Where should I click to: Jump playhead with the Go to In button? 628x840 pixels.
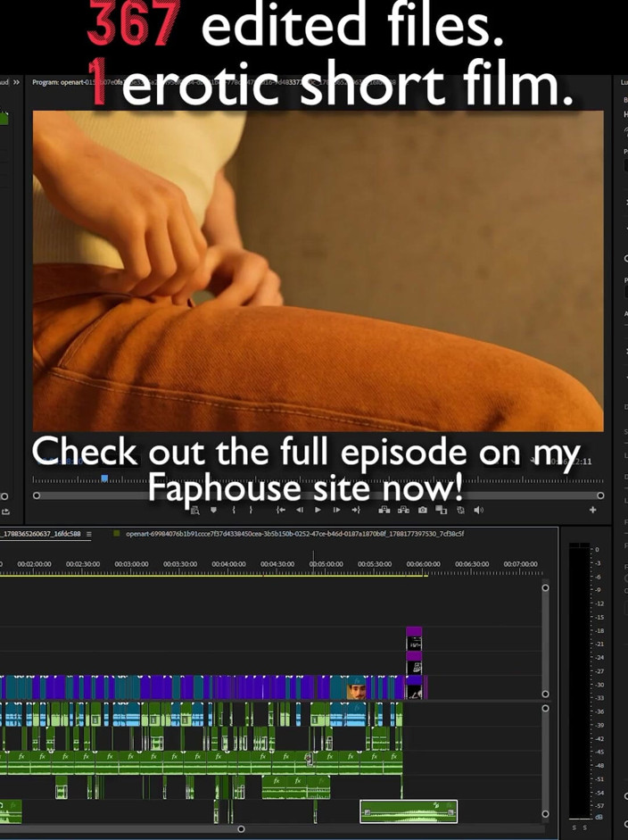click(280, 510)
